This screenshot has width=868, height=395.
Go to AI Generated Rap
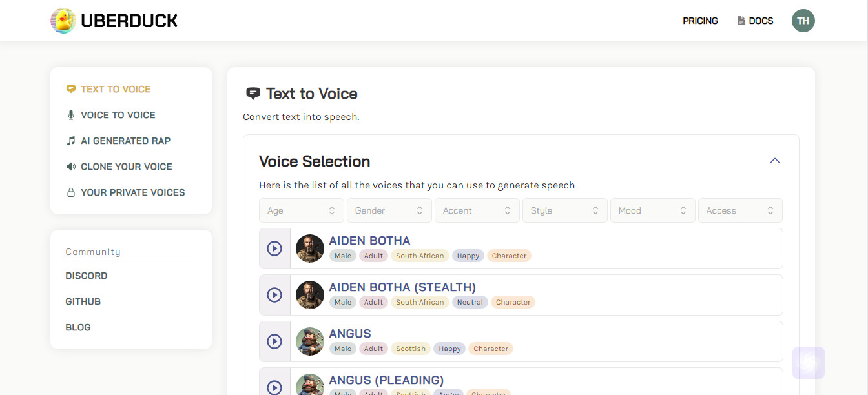(x=126, y=141)
